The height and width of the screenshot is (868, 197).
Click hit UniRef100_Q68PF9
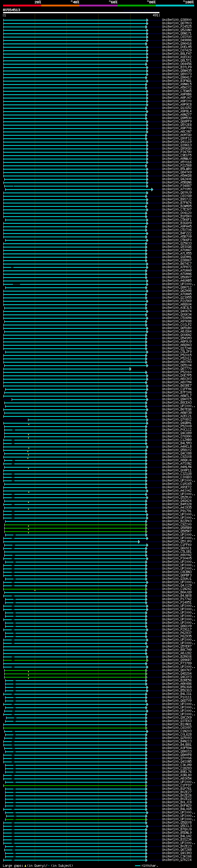point(176,121)
